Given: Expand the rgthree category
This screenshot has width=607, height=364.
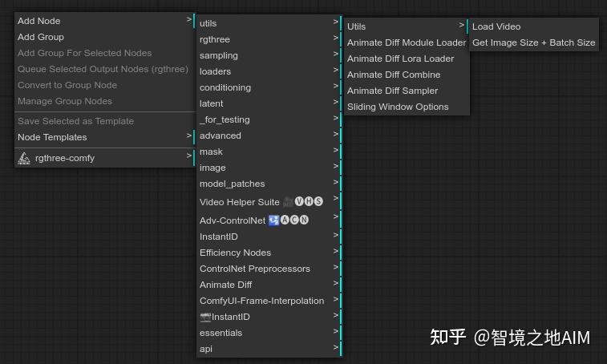Looking at the screenshot, I should (269, 39).
